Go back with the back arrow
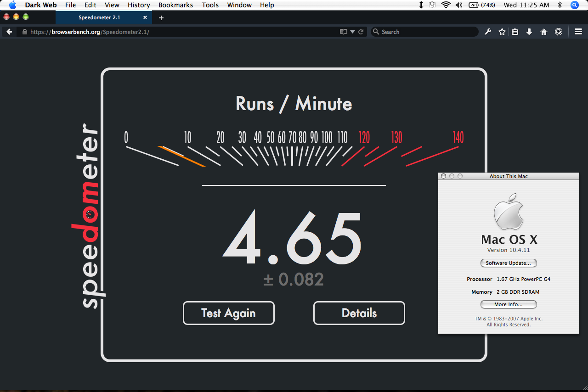Image resolution: width=588 pixels, height=392 pixels. pyautogui.click(x=9, y=32)
